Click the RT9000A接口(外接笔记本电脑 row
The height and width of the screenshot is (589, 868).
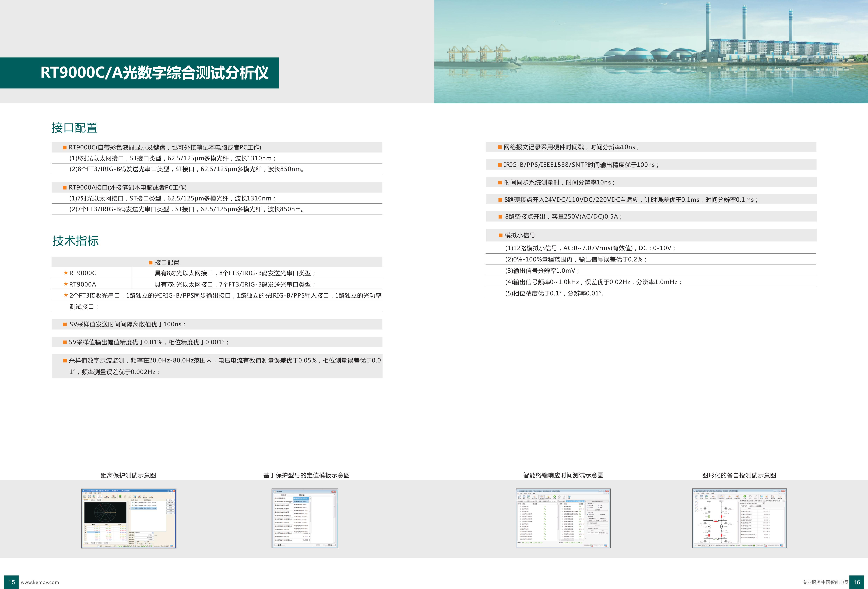click(217, 188)
